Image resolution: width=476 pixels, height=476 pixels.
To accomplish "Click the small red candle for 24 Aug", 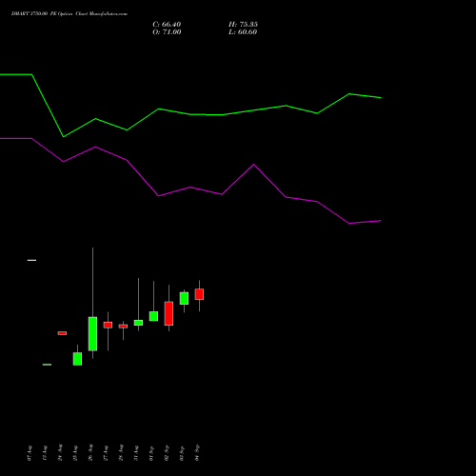I will pyautogui.click(x=62, y=333).
